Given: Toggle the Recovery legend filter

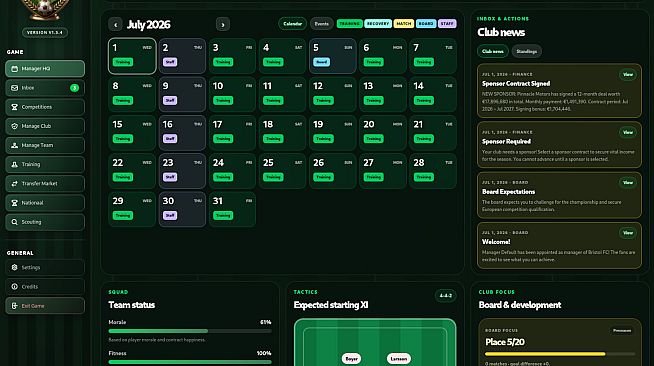Looking at the screenshot, I should (378, 24).
